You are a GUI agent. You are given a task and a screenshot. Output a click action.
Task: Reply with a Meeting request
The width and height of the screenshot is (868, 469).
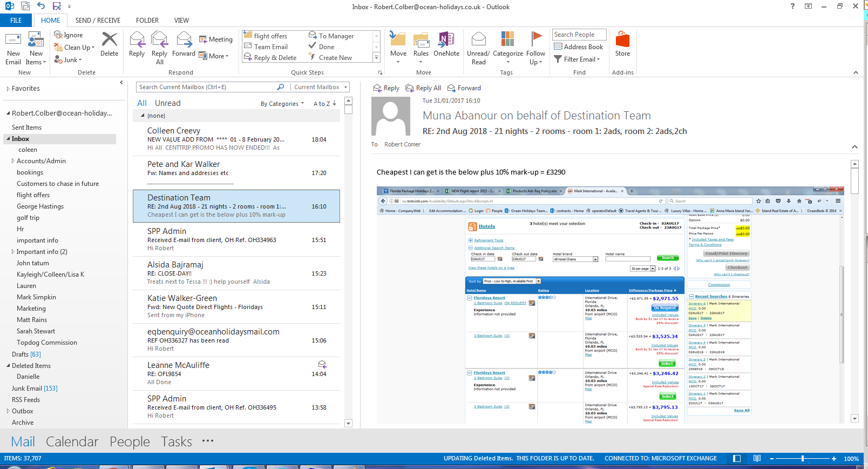click(x=216, y=39)
